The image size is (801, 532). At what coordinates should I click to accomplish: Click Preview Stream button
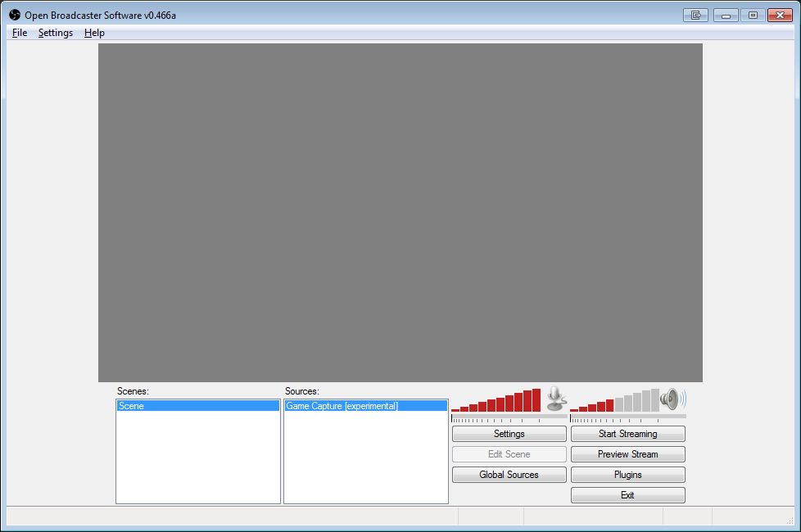point(628,454)
